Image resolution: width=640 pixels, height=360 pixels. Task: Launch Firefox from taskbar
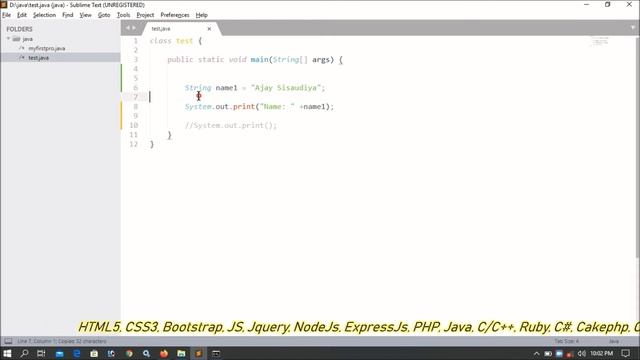[x=164, y=353]
